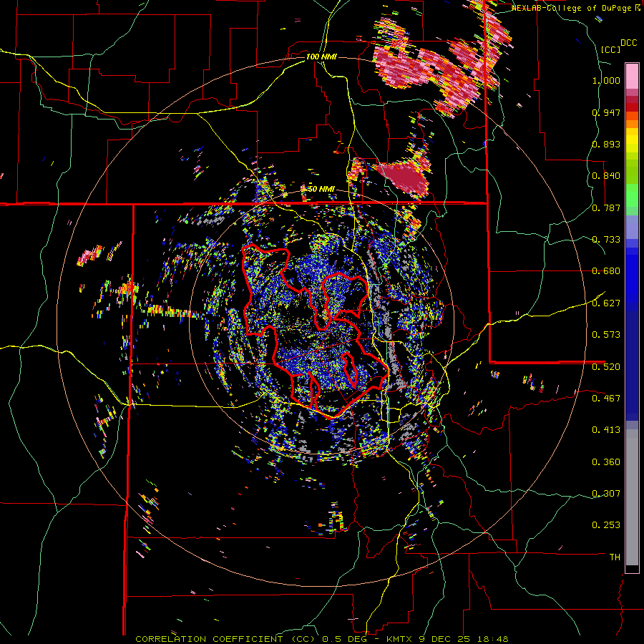Viewport: 644px width, 644px height.
Task: Click the 0.520 legend value
Action: click(x=606, y=366)
